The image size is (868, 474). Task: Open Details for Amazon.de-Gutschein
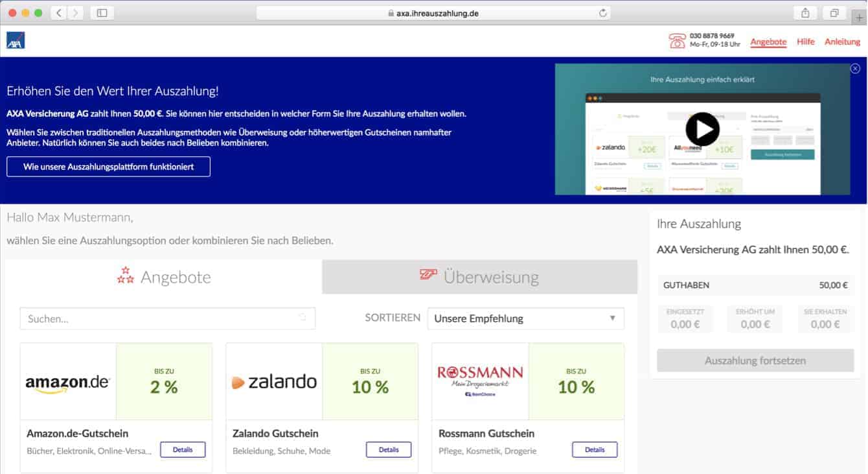[183, 449]
